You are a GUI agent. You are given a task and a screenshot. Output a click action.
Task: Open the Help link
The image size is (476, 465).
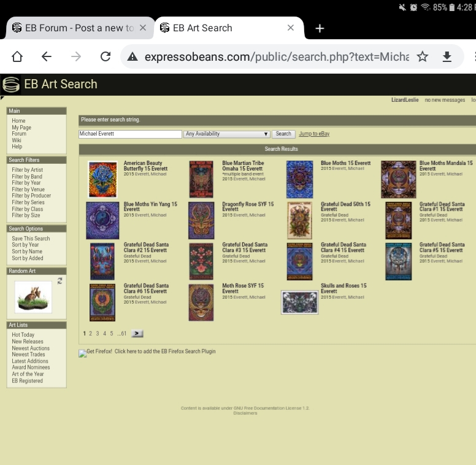pos(17,146)
